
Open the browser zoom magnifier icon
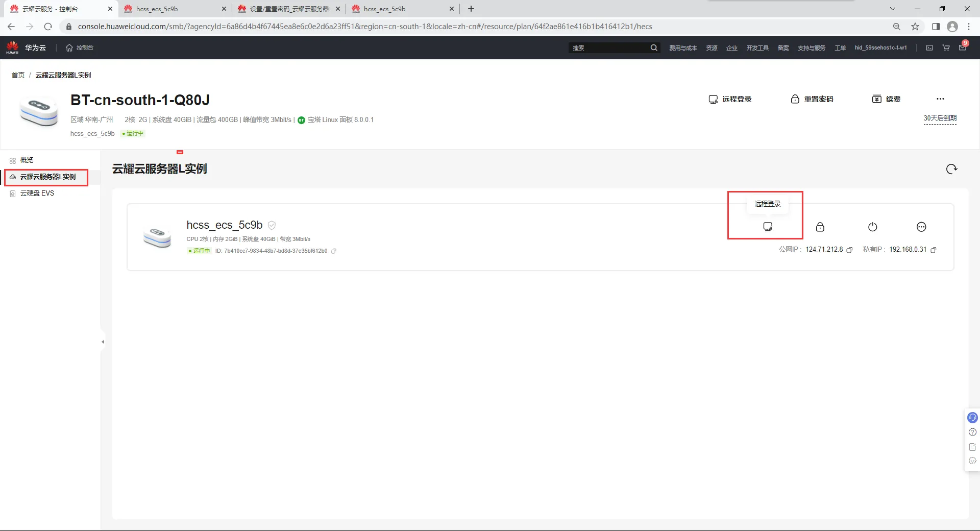click(897, 27)
